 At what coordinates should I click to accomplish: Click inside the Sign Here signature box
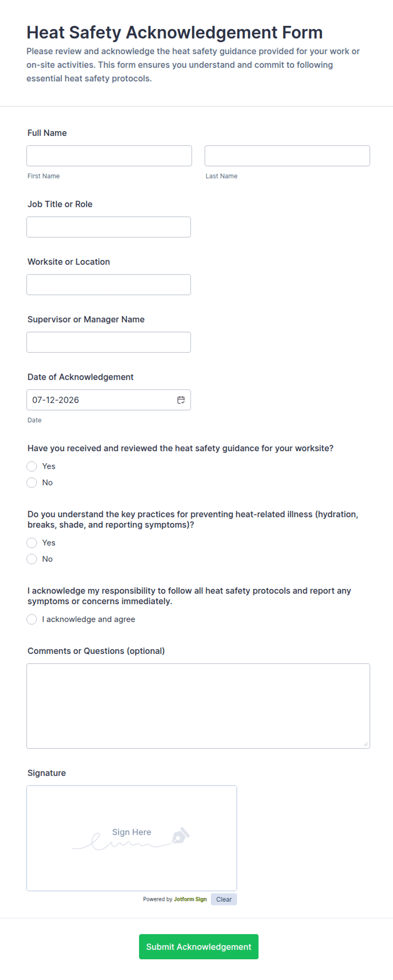pyautogui.click(x=132, y=838)
